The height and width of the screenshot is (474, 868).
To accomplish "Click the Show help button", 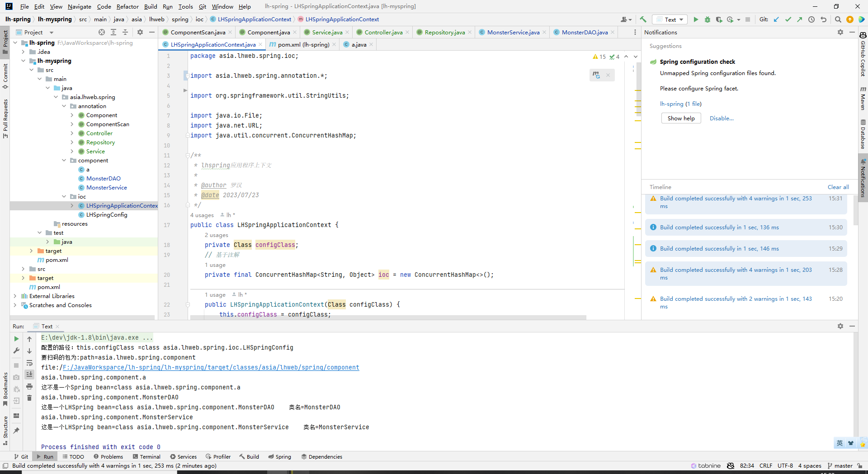I will (x=681, y=118).
